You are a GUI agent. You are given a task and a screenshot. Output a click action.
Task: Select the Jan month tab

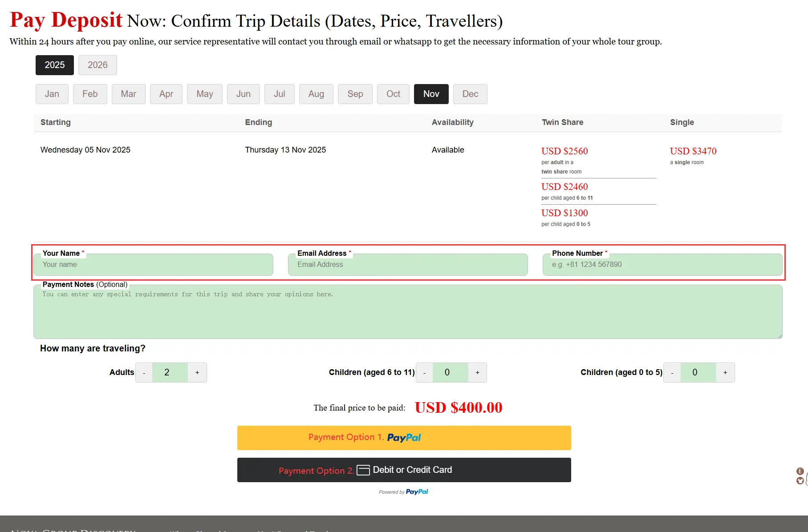click(52, 94)
